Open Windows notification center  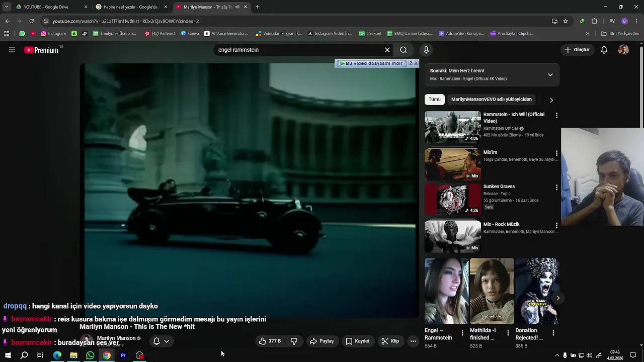(633, 355)
